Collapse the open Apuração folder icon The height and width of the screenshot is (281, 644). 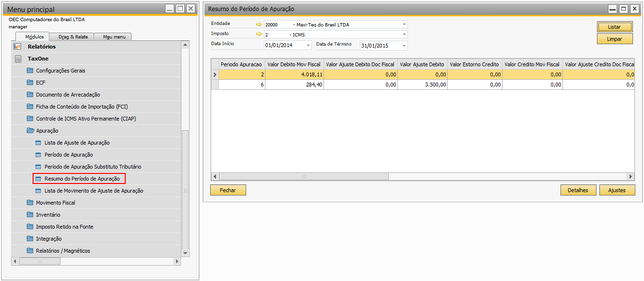pos(30,131)
